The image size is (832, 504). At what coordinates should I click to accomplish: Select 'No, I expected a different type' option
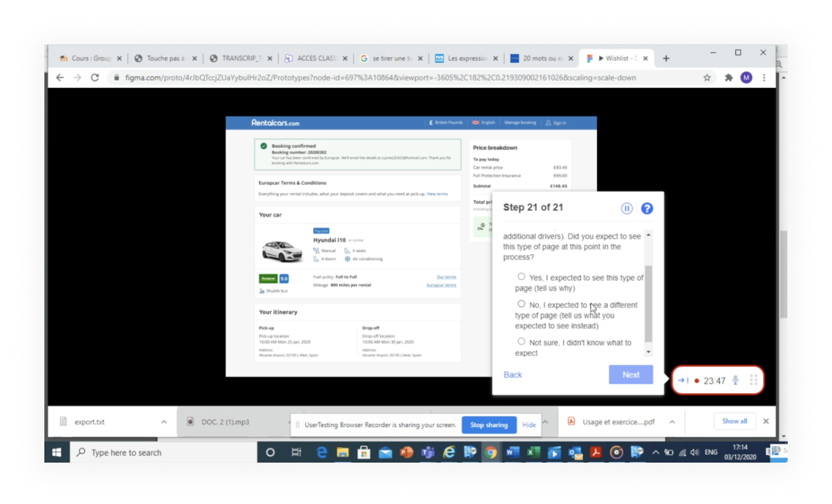point(522,304)
